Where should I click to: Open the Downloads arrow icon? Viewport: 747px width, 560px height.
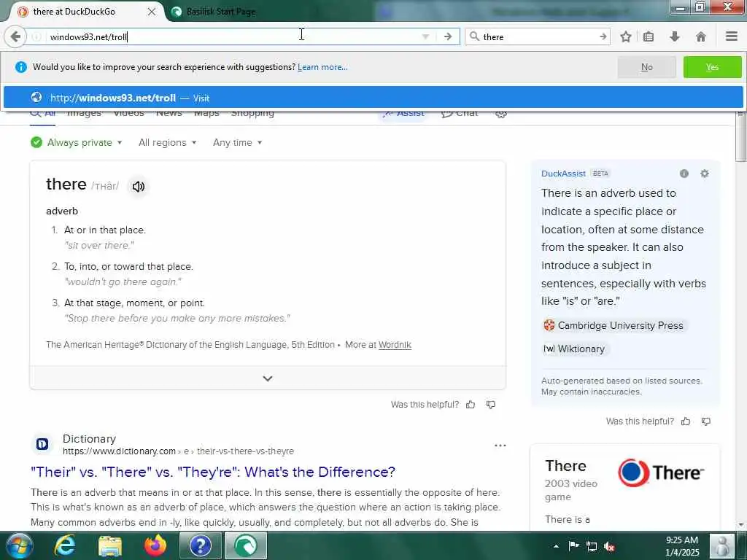[675, 36]
